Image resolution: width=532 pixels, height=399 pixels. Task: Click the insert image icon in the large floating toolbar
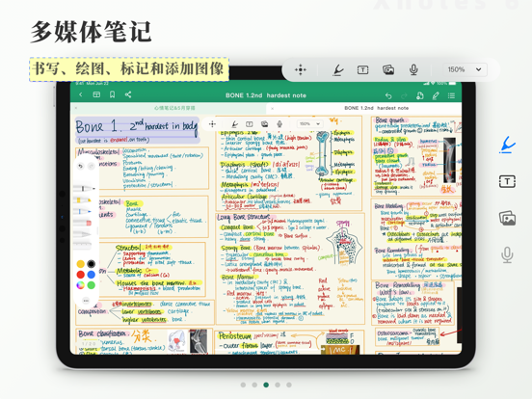(388, 70)
